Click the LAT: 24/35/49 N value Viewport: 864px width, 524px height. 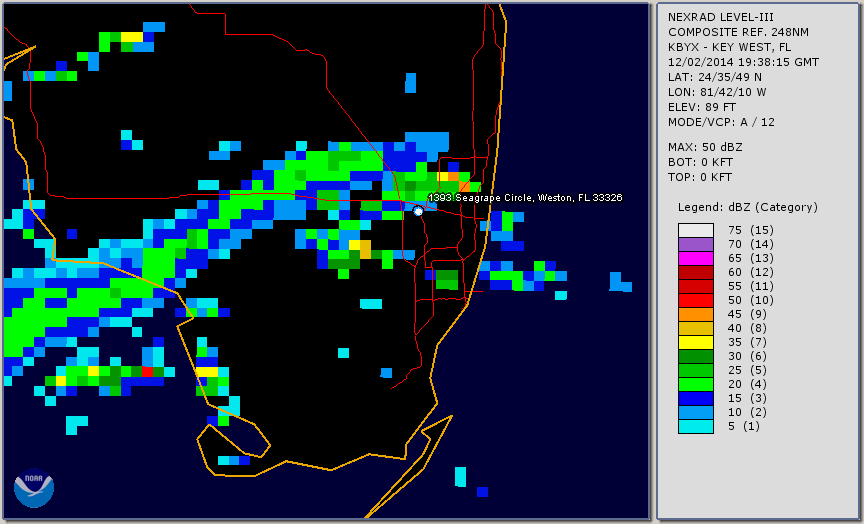point(715,77)
